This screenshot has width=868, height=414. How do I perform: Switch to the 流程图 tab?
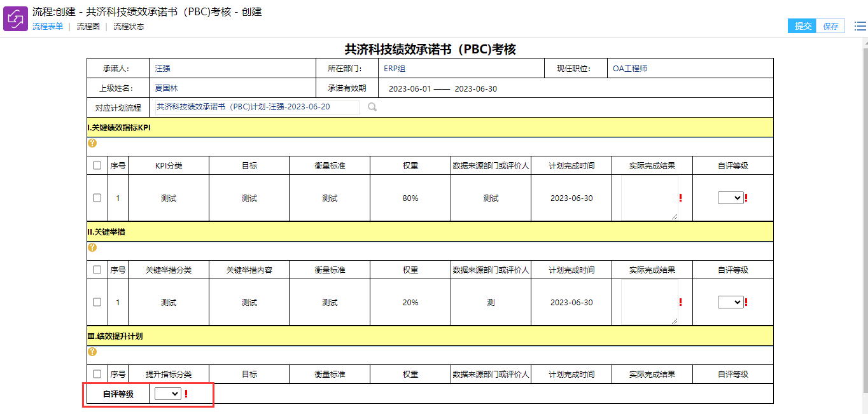(88, 27)
